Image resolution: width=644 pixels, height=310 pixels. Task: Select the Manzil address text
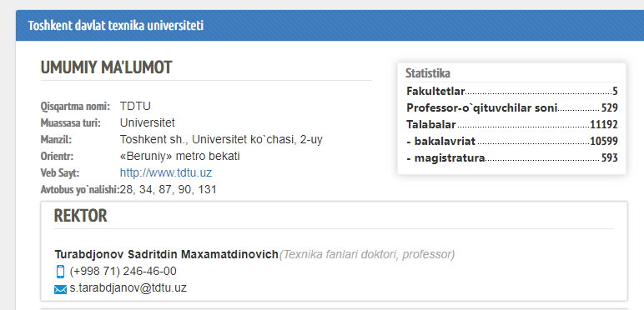(221, 139)
